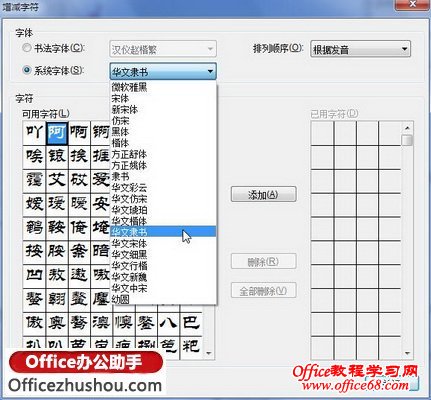Pick 方正舒体 in the font list
This screenshot has width=431, height=400.
click(x=163, y=154)
